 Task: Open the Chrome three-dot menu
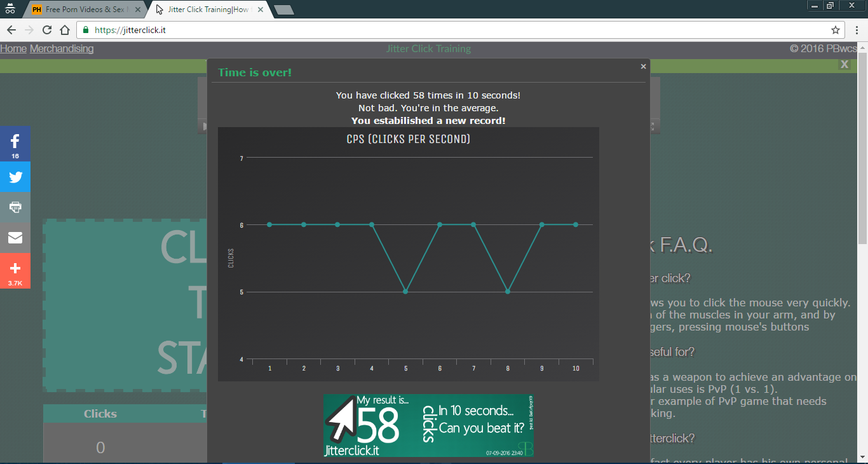pos(857,30)
